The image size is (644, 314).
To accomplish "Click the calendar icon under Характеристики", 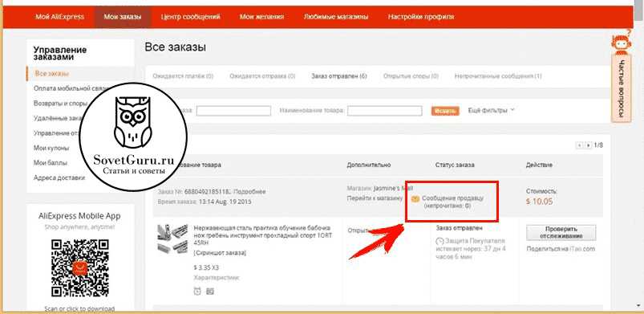I will coord(210,292).
